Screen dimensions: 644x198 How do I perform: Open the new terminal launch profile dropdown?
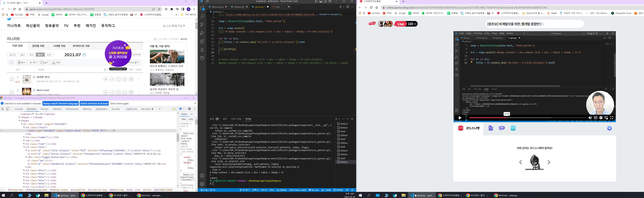339,119
